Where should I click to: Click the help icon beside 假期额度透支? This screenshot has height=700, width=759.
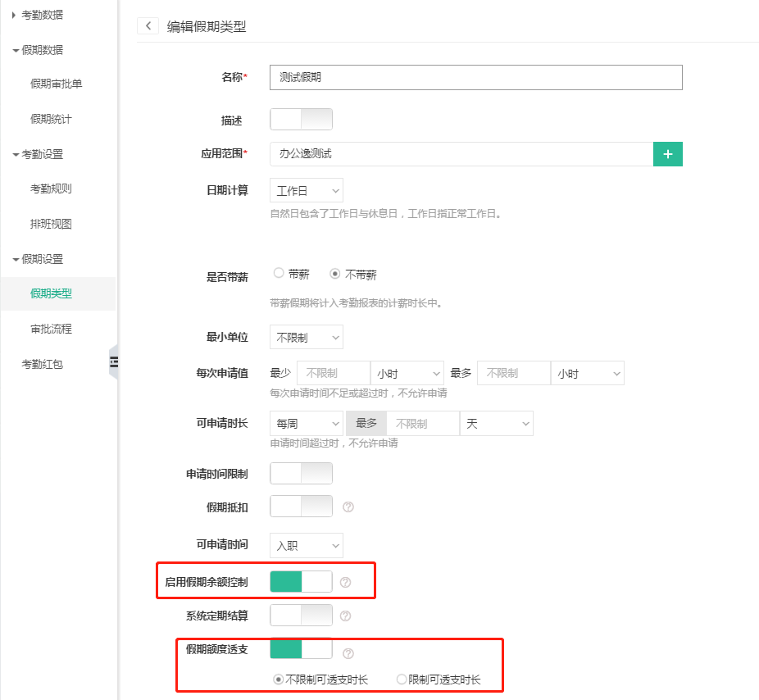pyautogui.click(x=348, y=653)
